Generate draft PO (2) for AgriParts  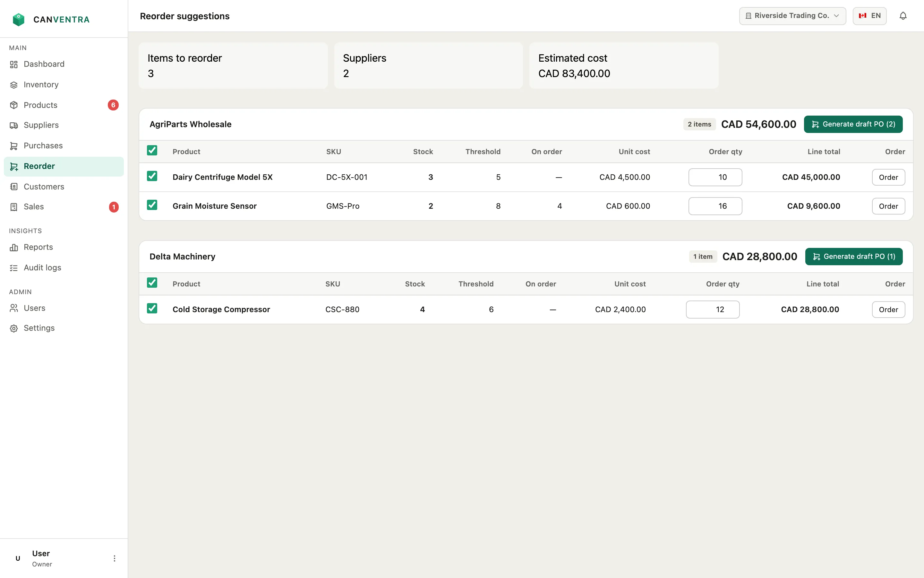[x=853, y=124]
